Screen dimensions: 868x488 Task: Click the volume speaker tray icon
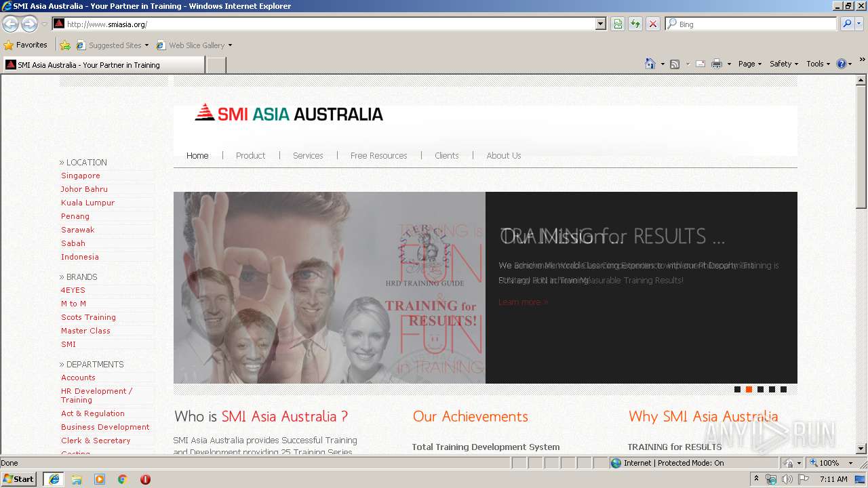coord(787,479)
